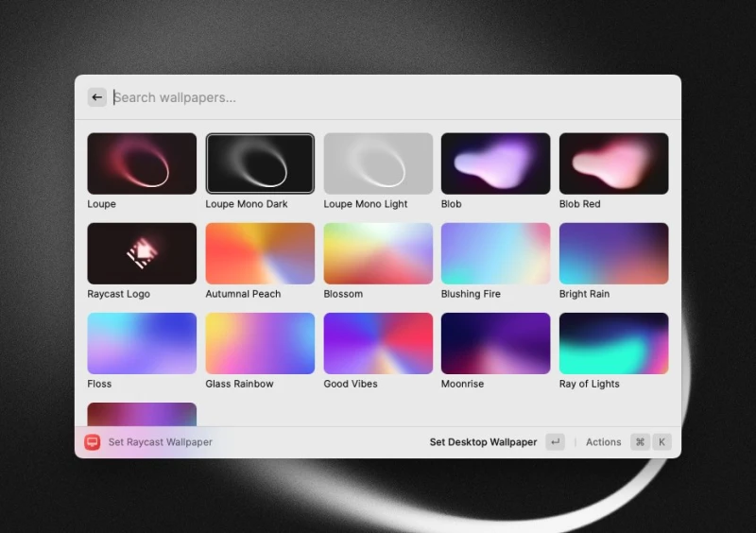The width and height of the screenshot is (756, 533).
Task: Select the Moonrise wallpaper
Action: [x=495, y=343]
